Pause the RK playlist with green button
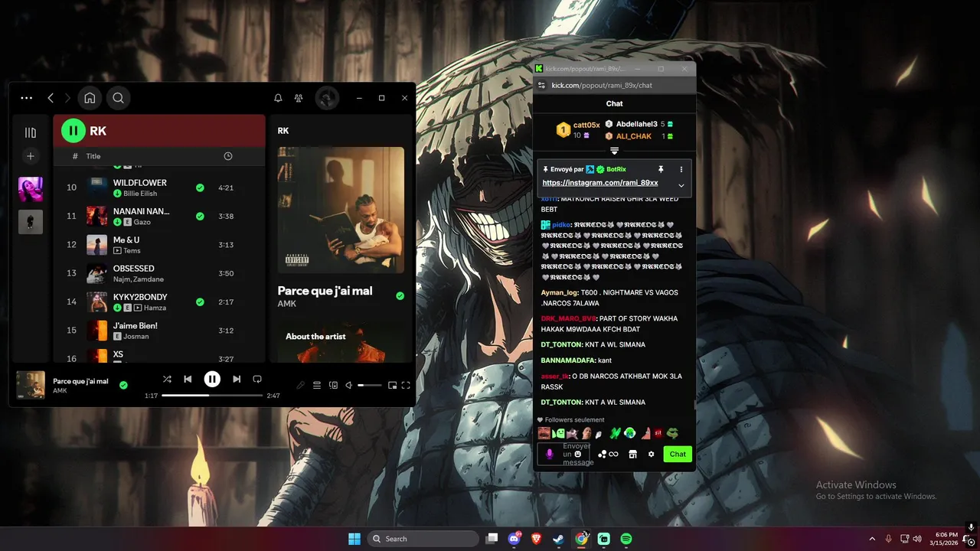 (73, 131)
